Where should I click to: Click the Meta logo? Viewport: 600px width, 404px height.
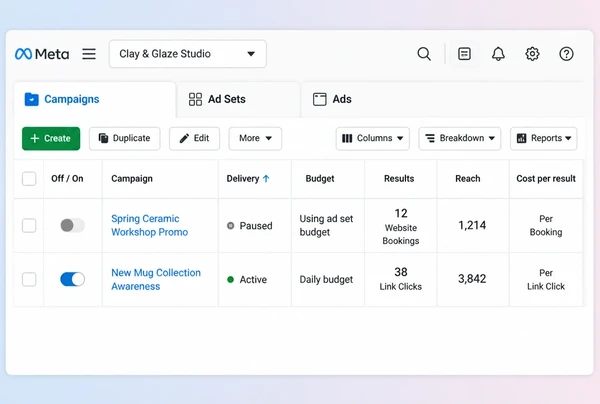(42, 54)
